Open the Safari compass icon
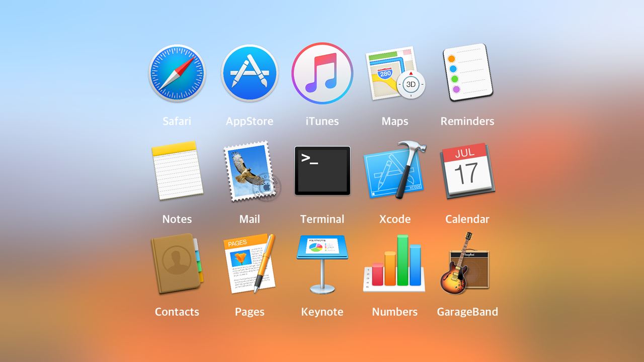 177,73
